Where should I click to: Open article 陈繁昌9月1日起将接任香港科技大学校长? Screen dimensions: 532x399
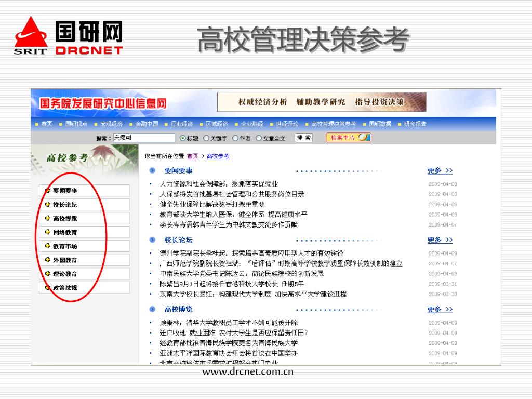point(232,284)
